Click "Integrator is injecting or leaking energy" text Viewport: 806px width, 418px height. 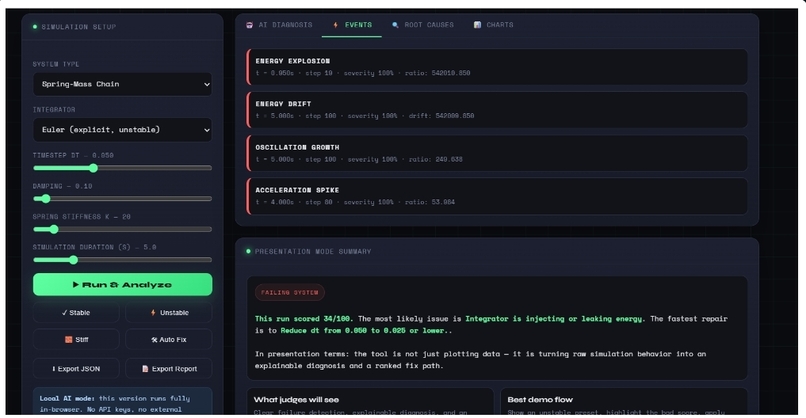tap(554, 319)
